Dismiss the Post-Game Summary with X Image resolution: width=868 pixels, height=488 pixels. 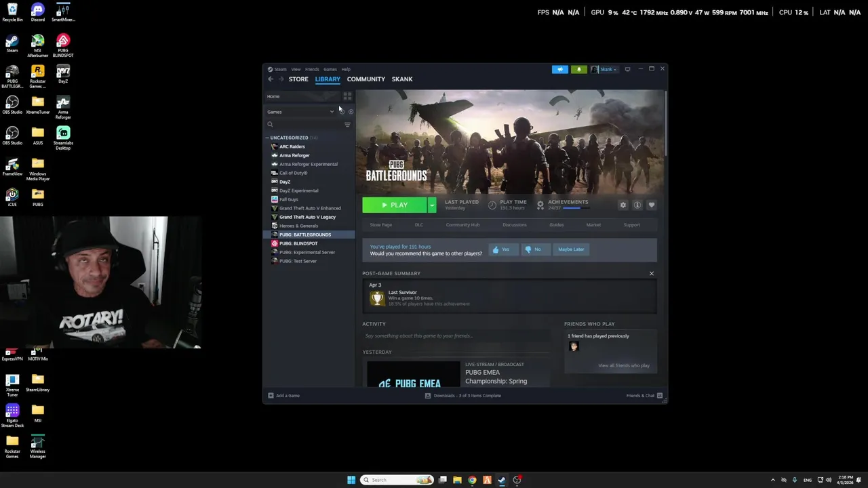pyautogui.click(x=652, y=274)
